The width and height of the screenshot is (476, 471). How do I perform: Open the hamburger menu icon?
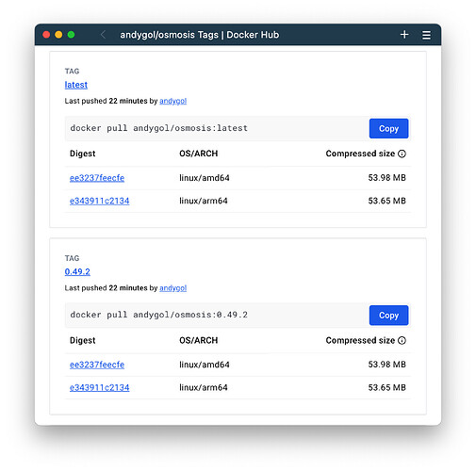(x=426, y=35)
